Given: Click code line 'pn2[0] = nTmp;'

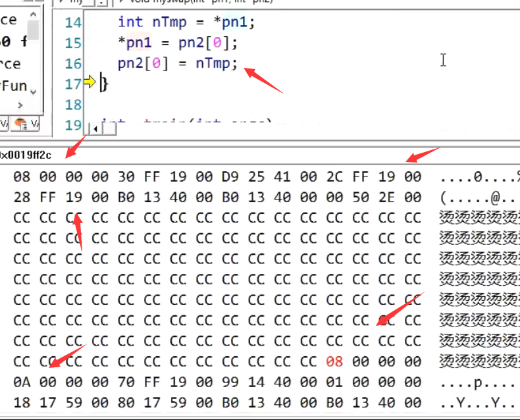Looking at the screenshot, I should pos(178,63).
